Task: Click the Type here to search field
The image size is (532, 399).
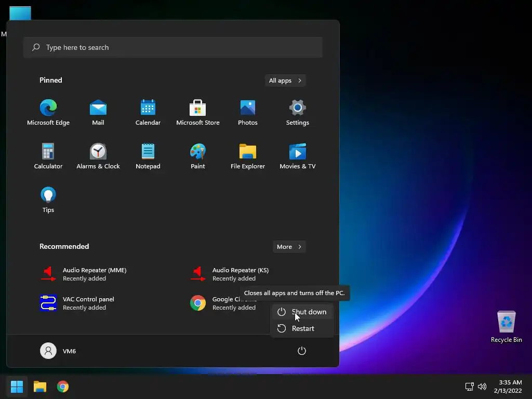Action: coord(172,47)
